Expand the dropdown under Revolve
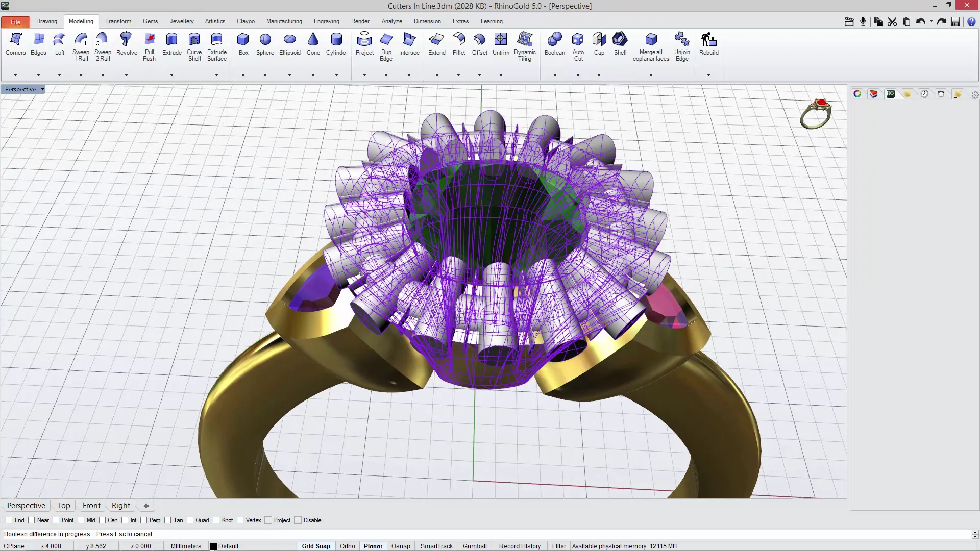This screenshot has width=980, height=551. click(x=126, y=76)
